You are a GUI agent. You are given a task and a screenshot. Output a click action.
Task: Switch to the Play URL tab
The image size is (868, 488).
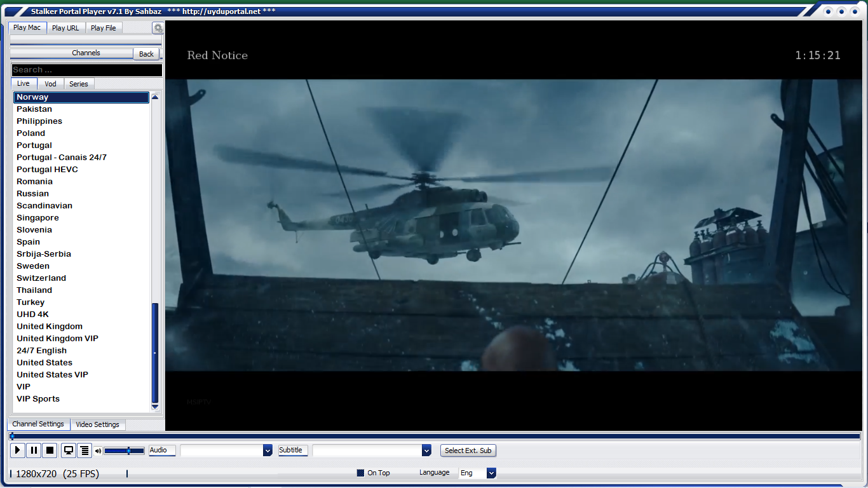coord(65,28)
